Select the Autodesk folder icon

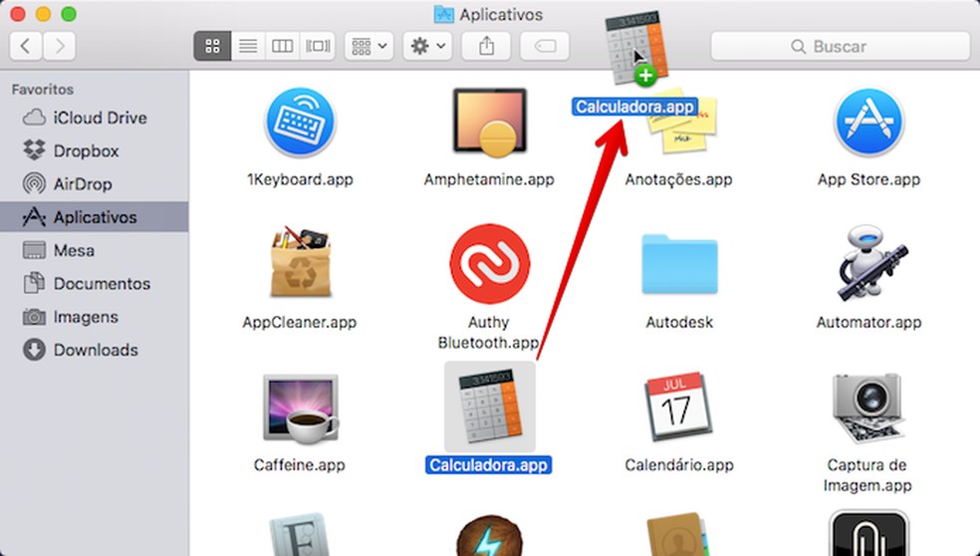coord(679,264)
